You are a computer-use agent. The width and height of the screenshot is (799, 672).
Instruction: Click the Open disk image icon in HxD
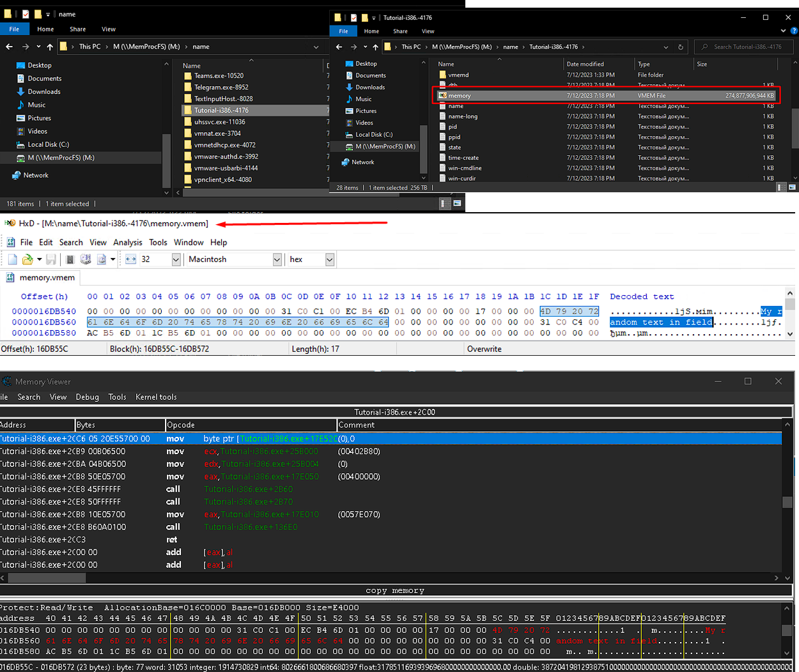coord(102,259)
